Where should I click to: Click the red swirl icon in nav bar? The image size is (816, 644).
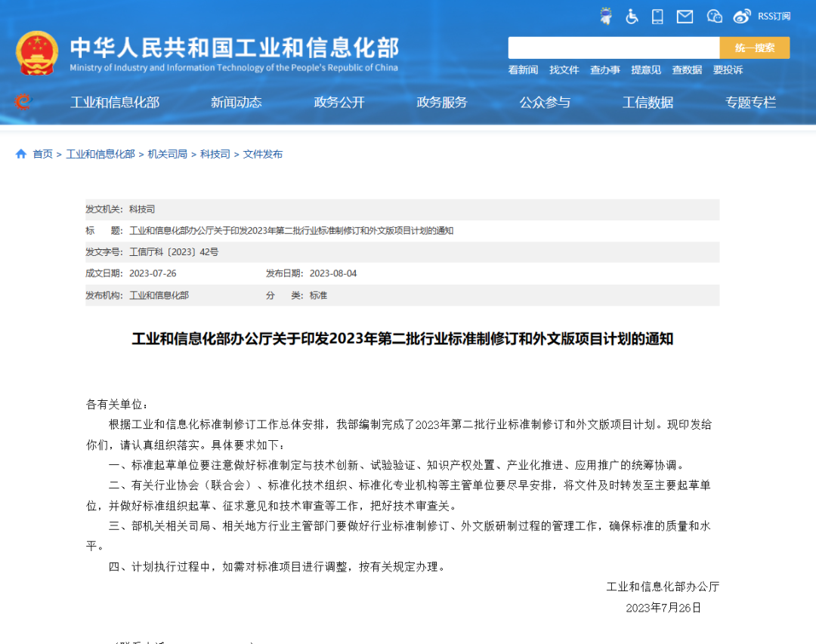(x=23, y=102)
